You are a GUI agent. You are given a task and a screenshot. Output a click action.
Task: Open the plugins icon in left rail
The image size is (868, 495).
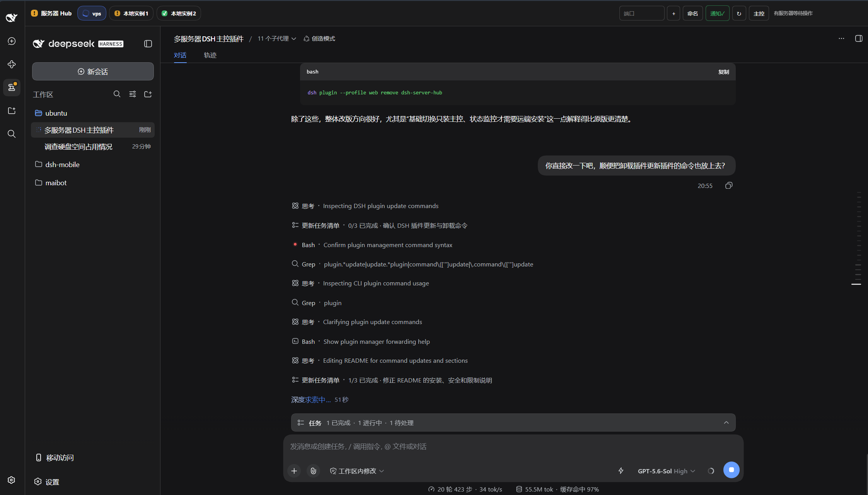click(12, 64)
